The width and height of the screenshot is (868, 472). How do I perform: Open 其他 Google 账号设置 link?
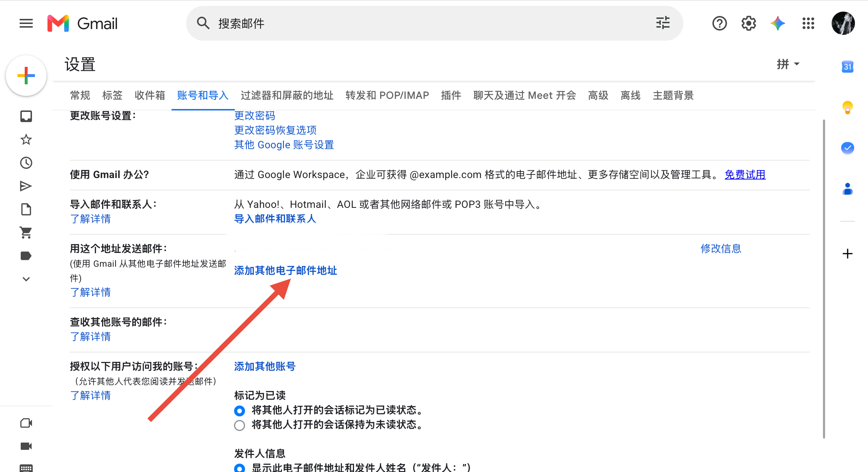[284, 145]
